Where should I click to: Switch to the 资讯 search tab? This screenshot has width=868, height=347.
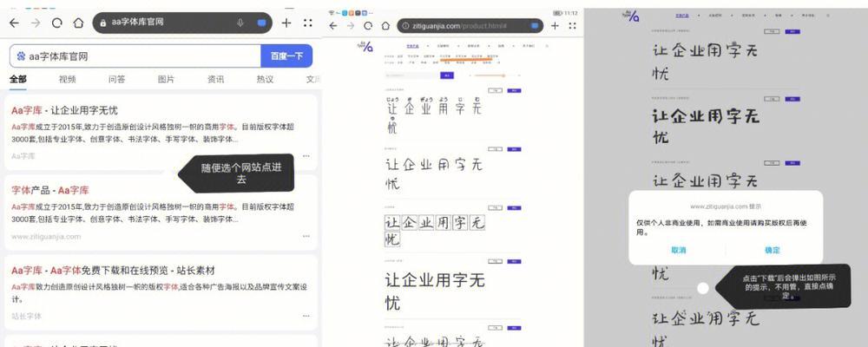pyautogui.click(x=216, y=79)
